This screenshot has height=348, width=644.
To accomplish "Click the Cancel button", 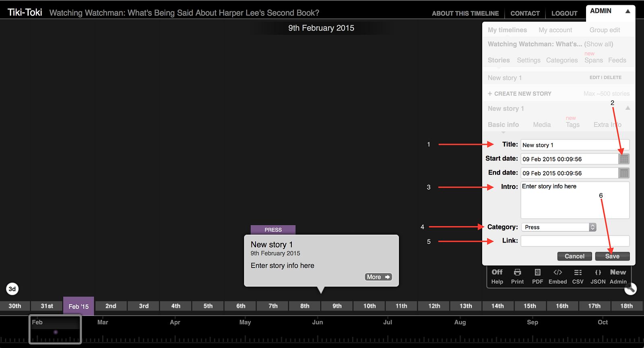I will pyautogui.click(x=574, y=256).
